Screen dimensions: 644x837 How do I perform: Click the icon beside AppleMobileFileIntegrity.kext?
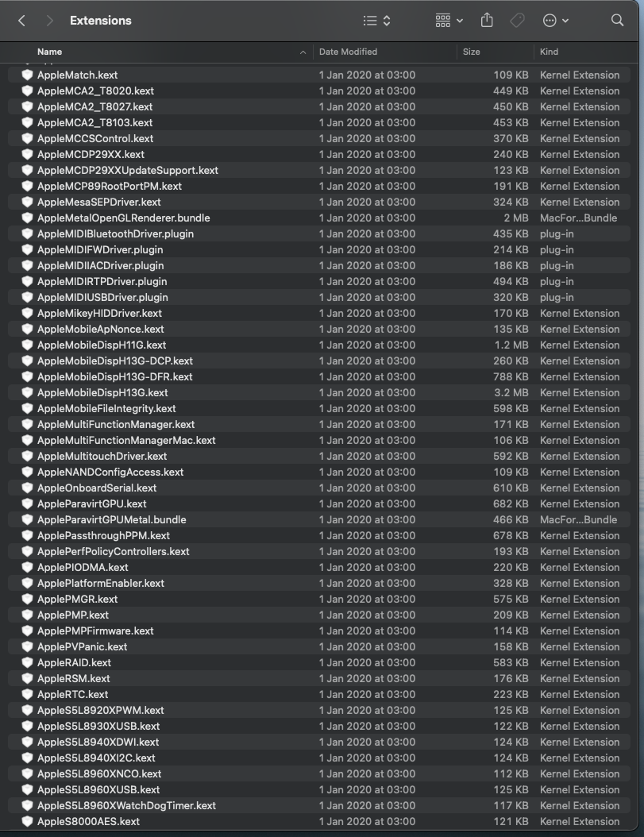click(27, 408)
